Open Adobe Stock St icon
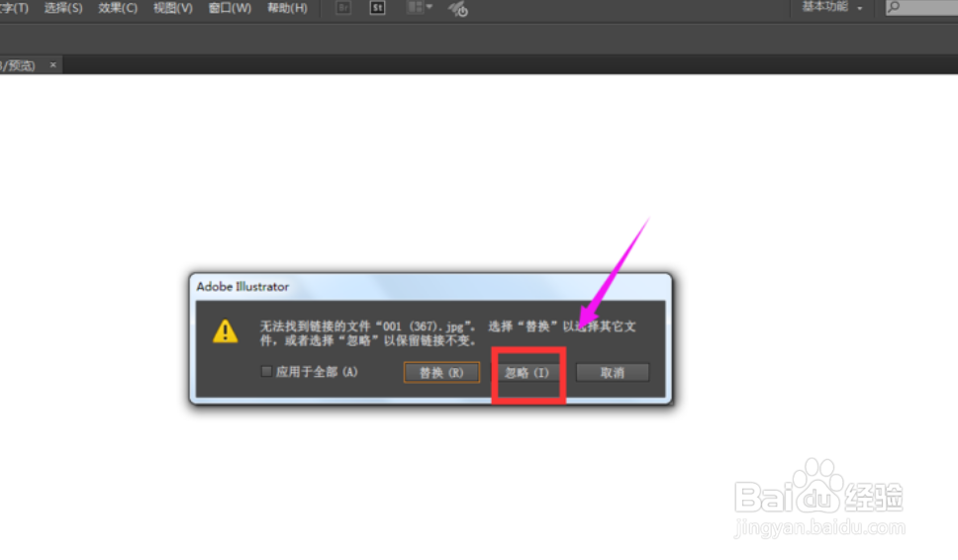This screenshot has width=958, height=560. (x=378, y=8)
